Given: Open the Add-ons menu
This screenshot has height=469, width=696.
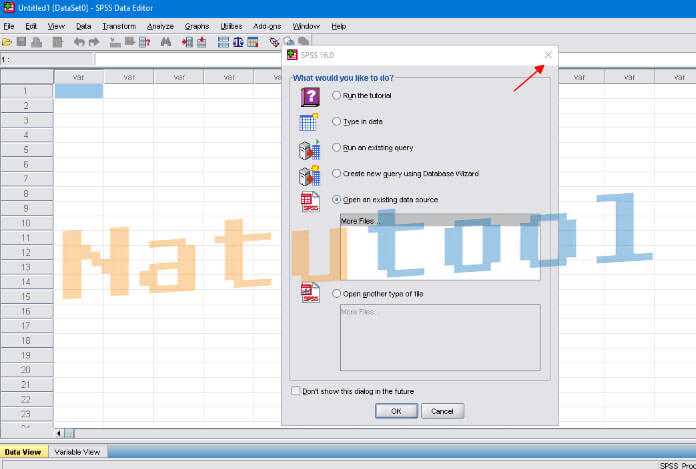Looking at the screenshot, I should pyautogui.click(x=267, y=27).
